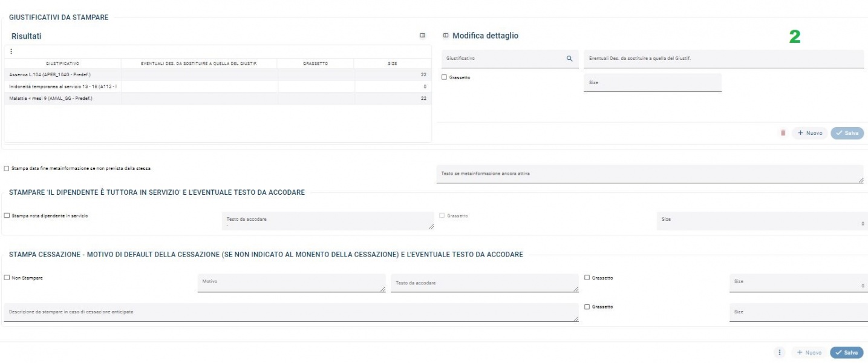Click the Giustificativo search magnifier icon
Viewport: 868px width, 363px height.
569,59
